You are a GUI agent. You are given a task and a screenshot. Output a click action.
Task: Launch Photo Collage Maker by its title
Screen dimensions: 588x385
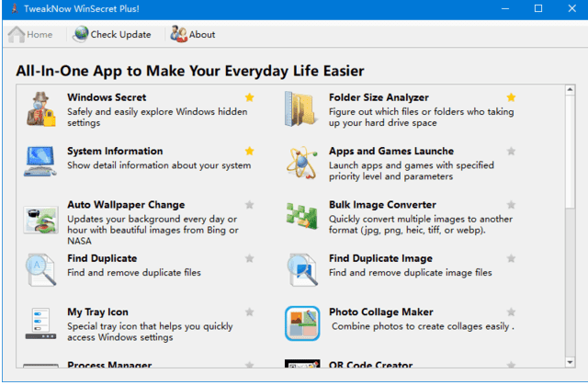(381, 311)
